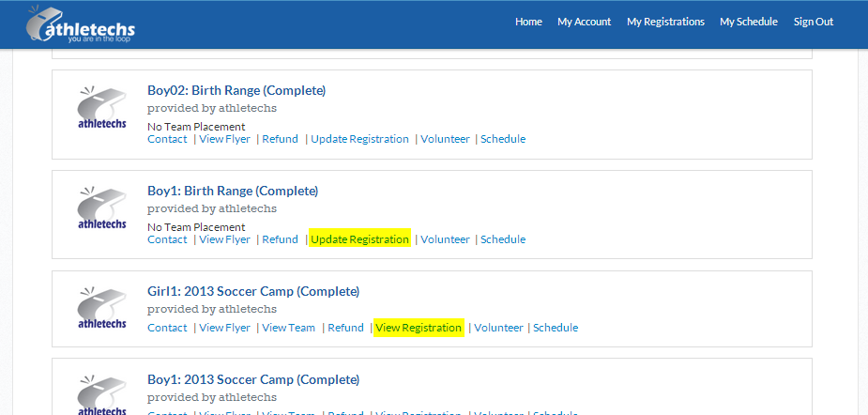Image resolution: width=868 pixels, height=415 pixels.
Task: Click highlighted Update Registration for Boy1
Action: tap(359, 239)
